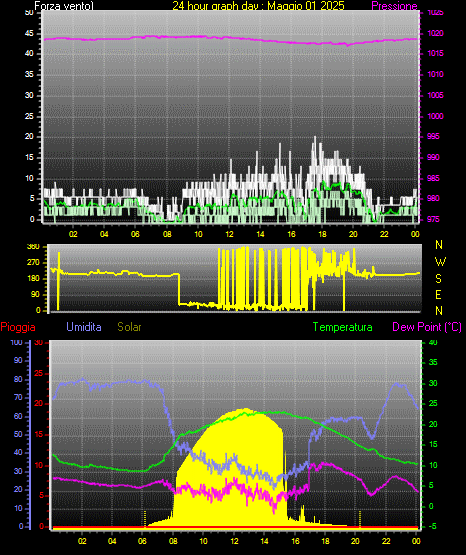
Task: Click the 24 hour graph day title
Action: 258,6
